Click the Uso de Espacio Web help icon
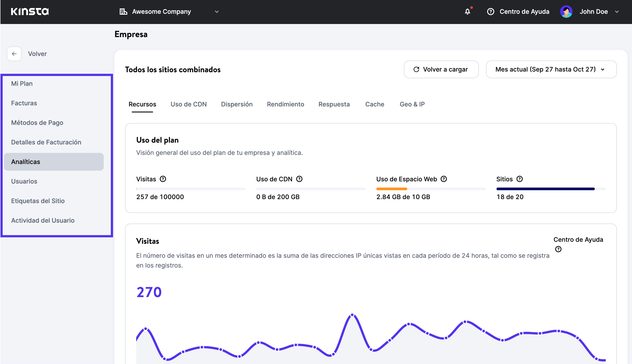 point(444,179)
